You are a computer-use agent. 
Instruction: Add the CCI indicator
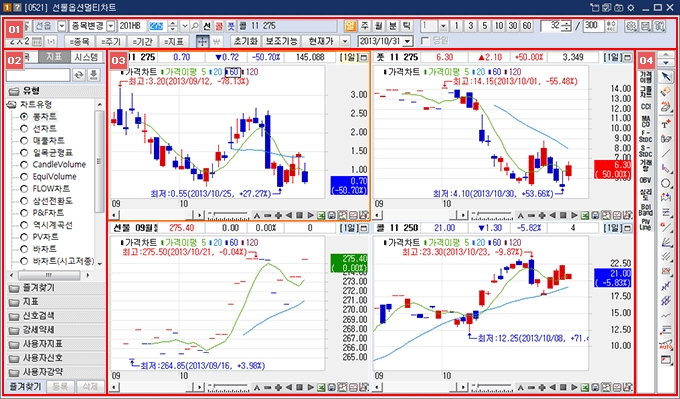645,107
